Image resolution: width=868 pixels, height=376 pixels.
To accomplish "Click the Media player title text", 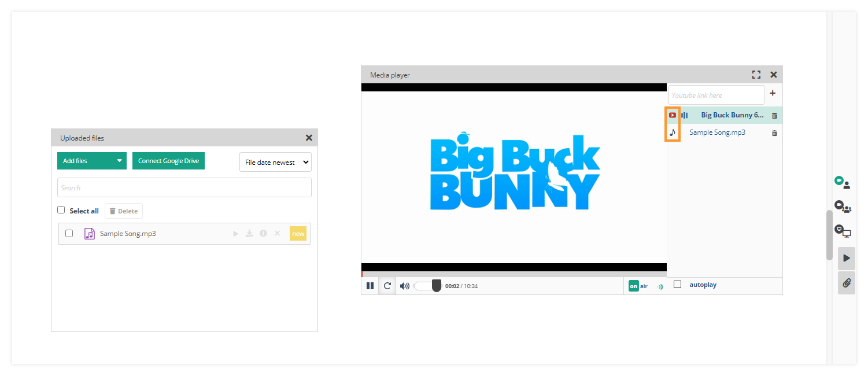I will click(x=390, y=75).
